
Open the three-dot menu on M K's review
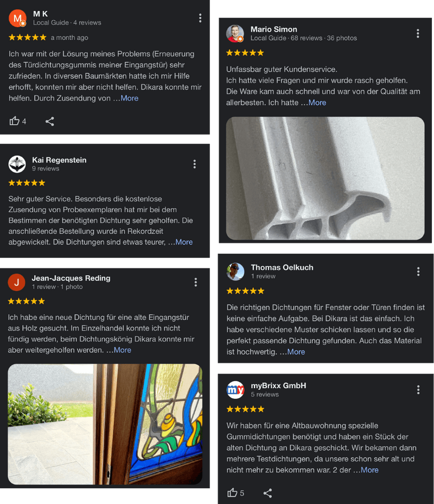pos(200,18)
